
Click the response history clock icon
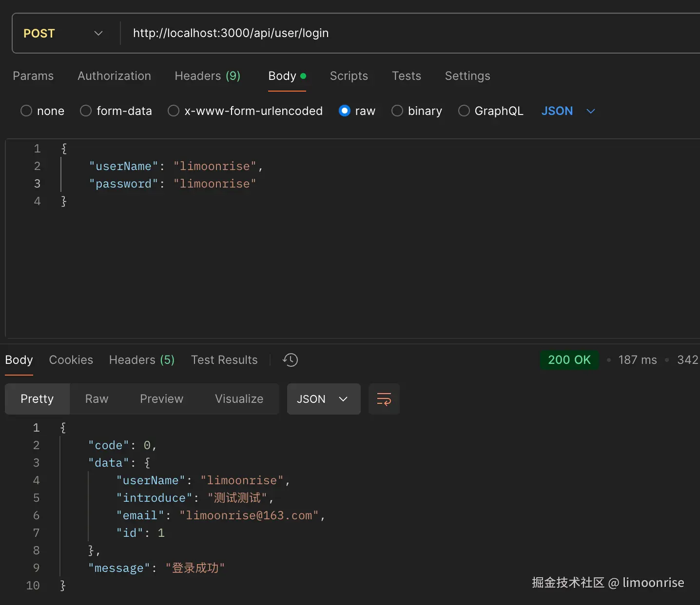coord(290,360)
